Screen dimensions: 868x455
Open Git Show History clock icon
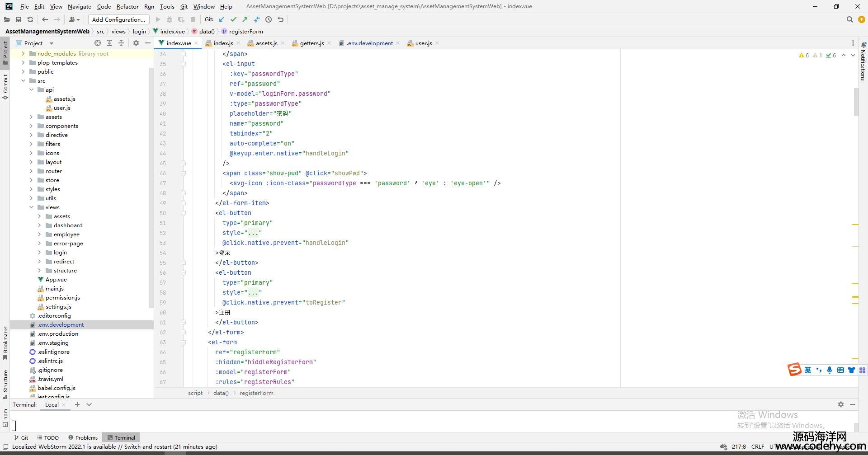269,19
